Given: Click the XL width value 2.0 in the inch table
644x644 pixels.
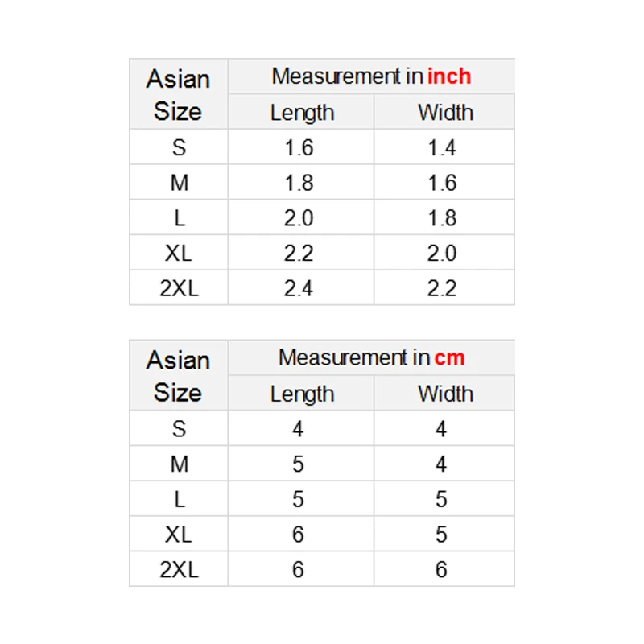Looking at the screenshot, I should [442, 254].
